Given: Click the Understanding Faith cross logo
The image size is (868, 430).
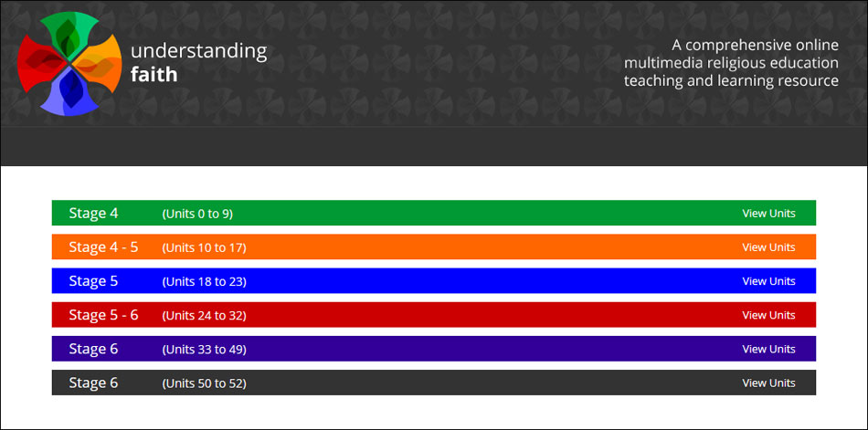Looking at the screenshot, I should point(69,64).
